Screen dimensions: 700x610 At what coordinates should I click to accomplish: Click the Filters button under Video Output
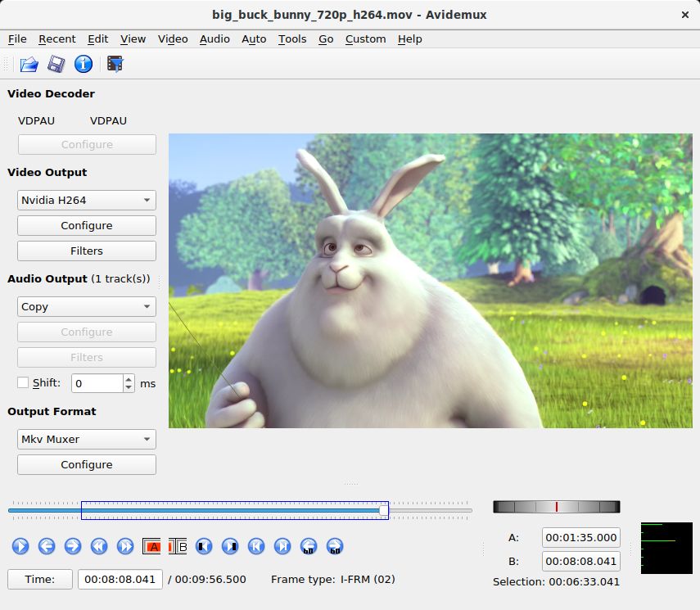[86, 251]
